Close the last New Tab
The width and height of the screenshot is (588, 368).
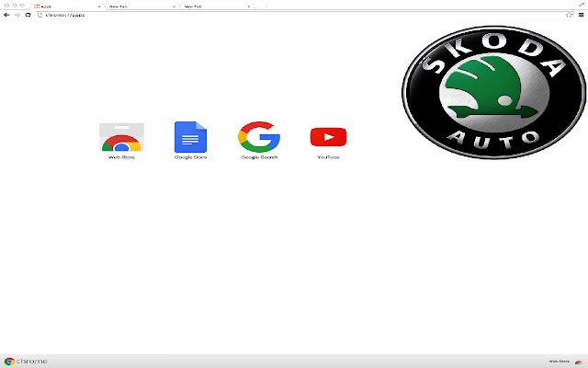[x=248, y=6]
